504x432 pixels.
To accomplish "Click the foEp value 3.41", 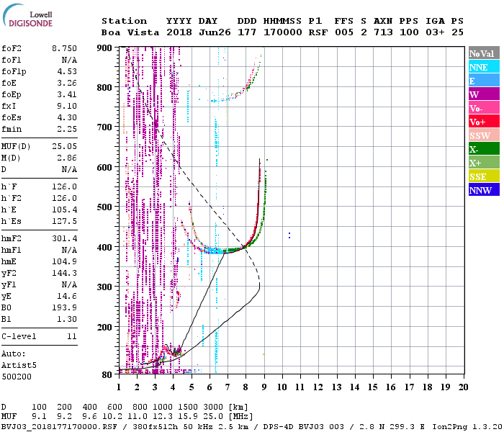I will click(x=67, y=94).
